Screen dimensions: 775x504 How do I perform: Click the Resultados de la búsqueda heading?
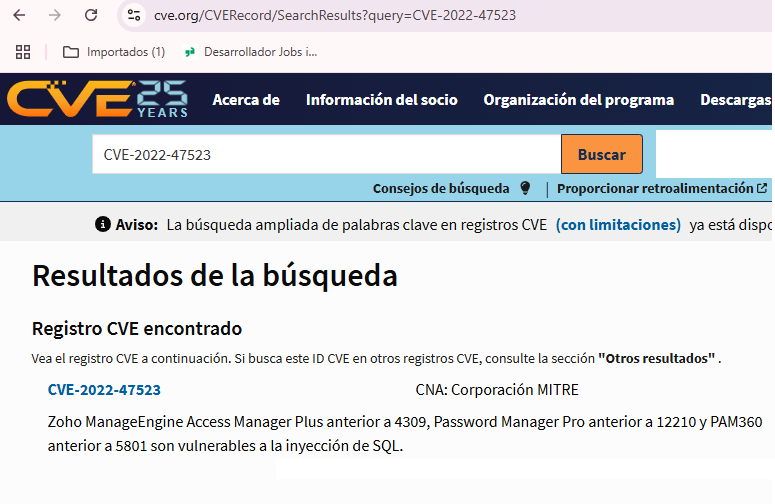tap(215, 276)
